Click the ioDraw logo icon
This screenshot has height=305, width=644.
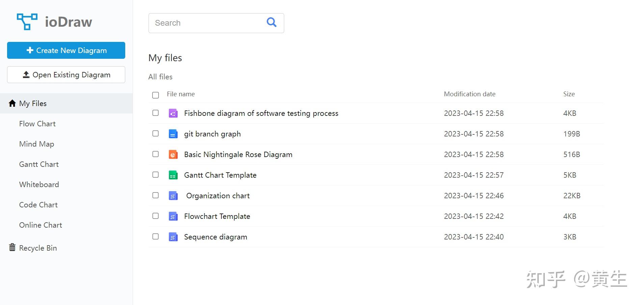pyautogui.click(x=27, y=21)
